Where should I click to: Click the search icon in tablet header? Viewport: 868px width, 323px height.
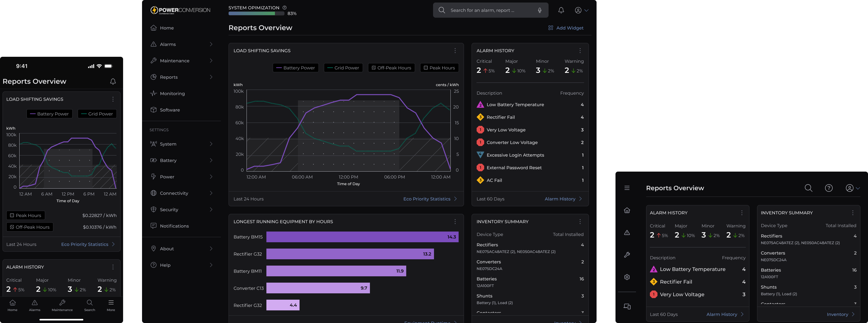point(808,188)
